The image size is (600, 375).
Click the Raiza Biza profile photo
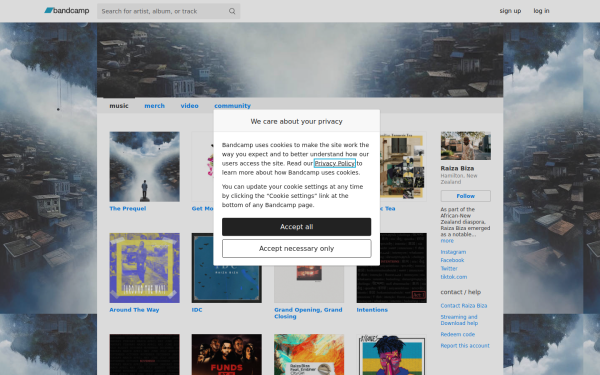point(466,146)
